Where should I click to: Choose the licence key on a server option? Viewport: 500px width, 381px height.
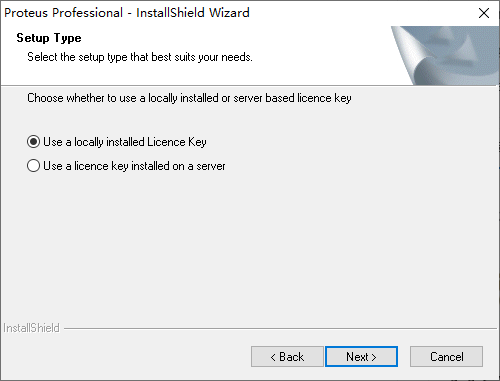pos(33,166)
